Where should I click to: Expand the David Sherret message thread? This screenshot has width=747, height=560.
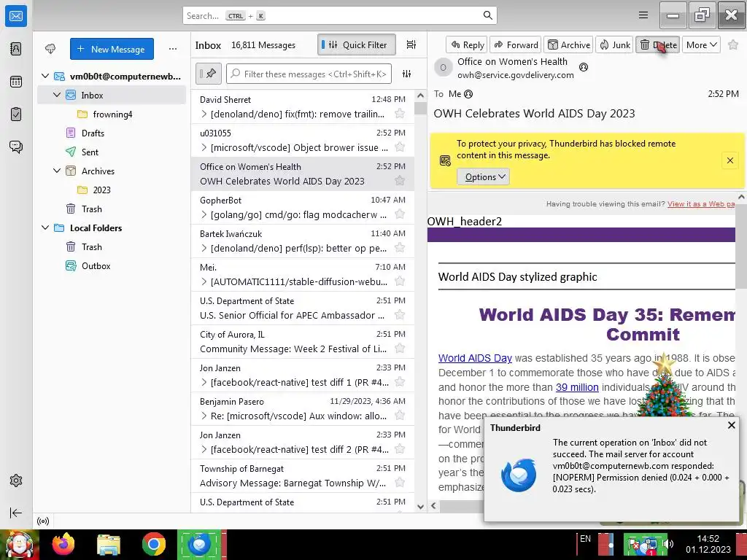[x=204, y=114]
